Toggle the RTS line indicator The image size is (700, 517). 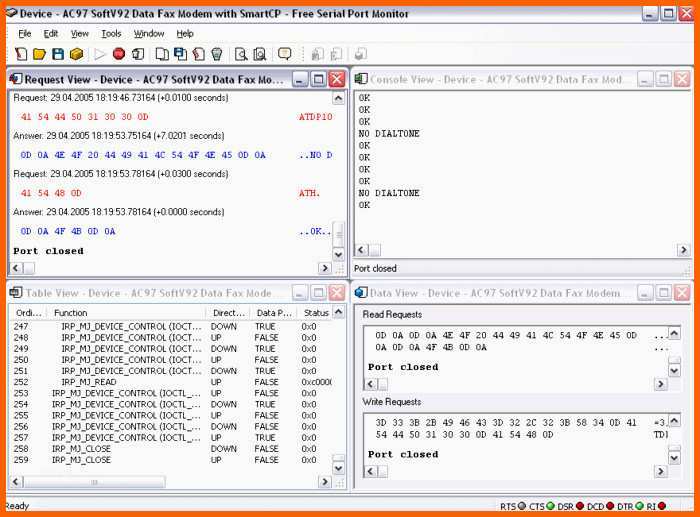(x=521, y=506)
